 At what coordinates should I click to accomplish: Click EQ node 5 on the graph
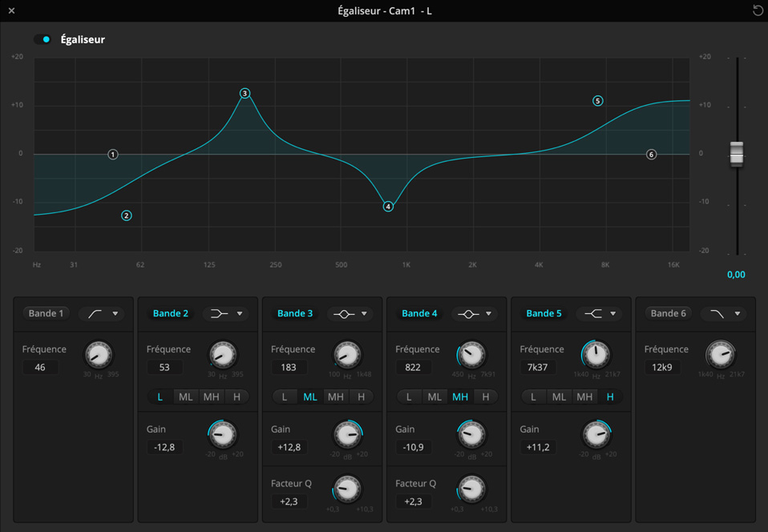pyautogui.click(x=597, y=101)
